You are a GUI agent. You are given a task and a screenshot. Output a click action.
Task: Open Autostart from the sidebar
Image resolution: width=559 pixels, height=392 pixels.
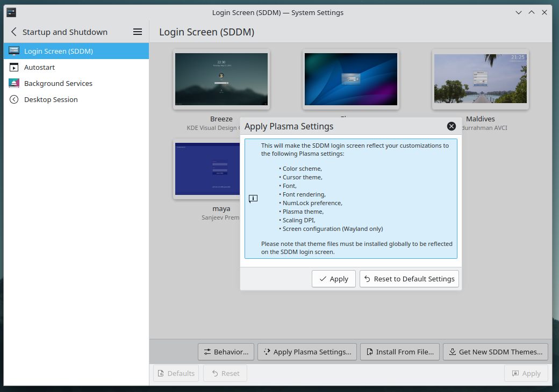pos(76,67)
